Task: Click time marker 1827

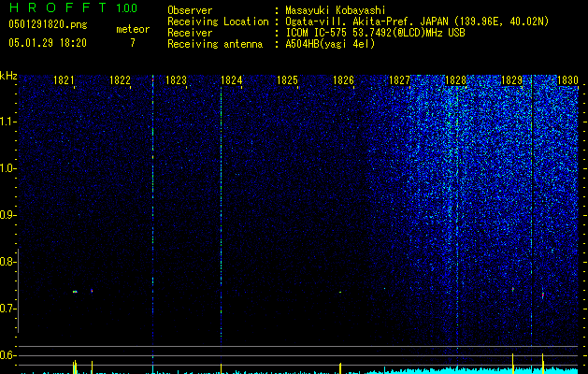Action: click(x=399, y=80)
